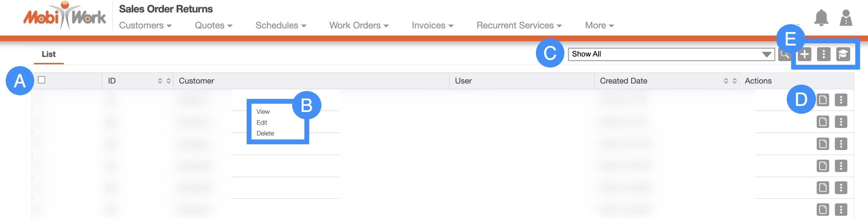Choose Delete in the context menu
This screenshot has height=219, width=868.
tap(265, 133)
